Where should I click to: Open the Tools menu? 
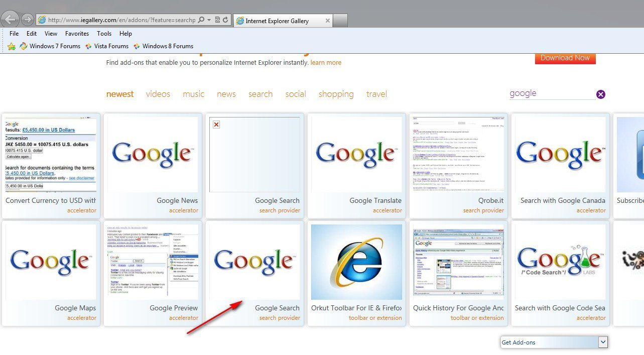(104, 34)
